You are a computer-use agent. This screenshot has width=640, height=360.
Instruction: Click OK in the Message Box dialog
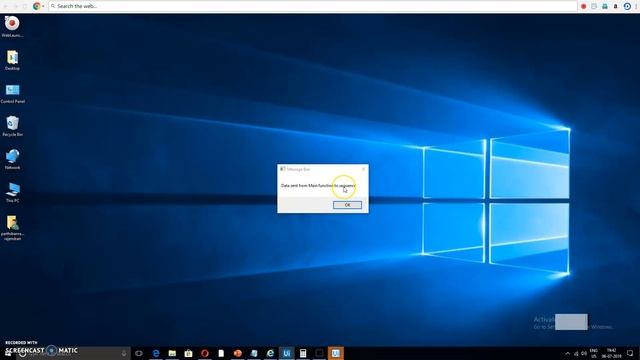pos(347,205)
